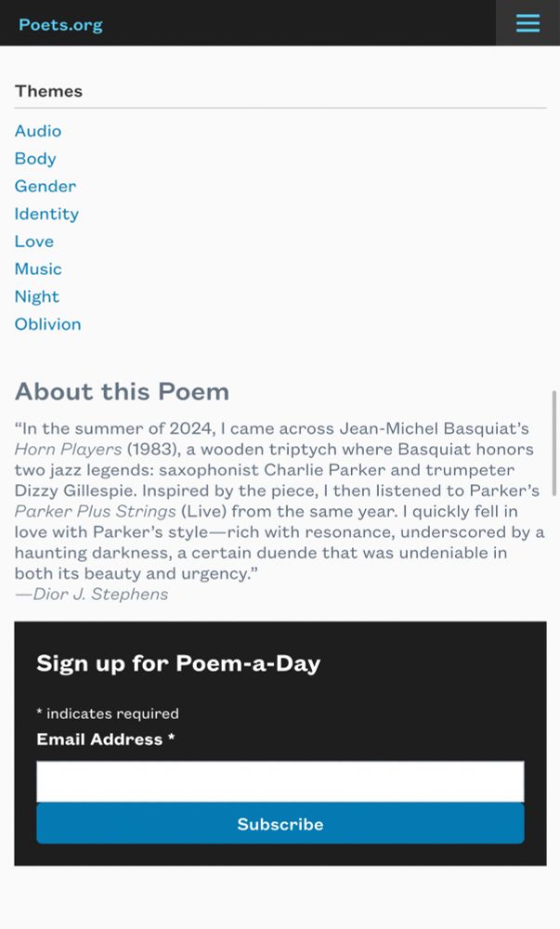Select the Gender theme
This screenshot has height=929, width=560.
point(46,186)
